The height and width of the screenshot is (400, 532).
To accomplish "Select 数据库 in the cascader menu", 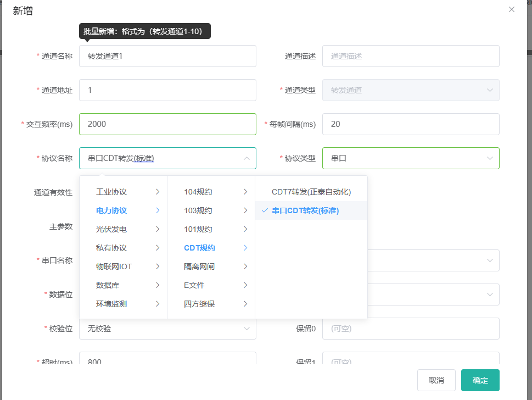I will (x=124, y=285).
